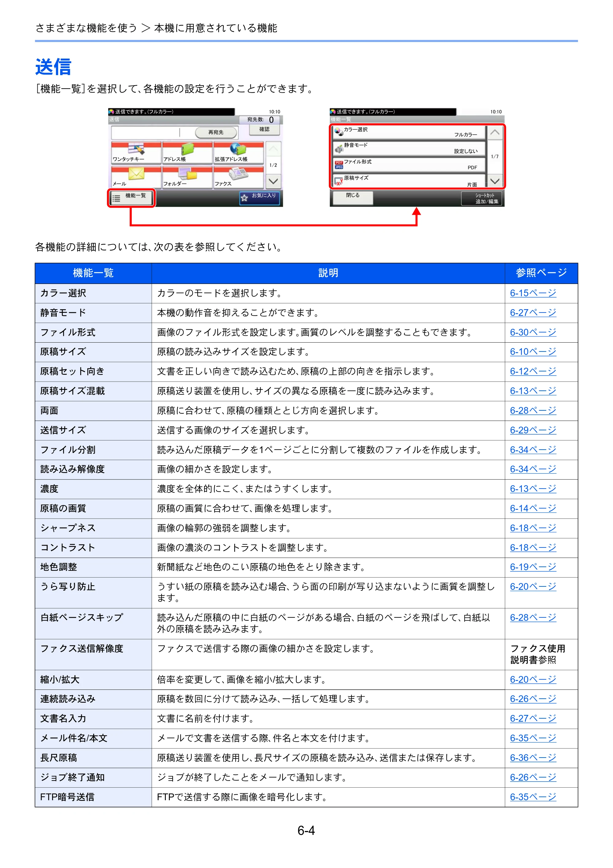Open the 6-29ページ link for 送信サイズ
613x868 pixels.
(533, 430)
